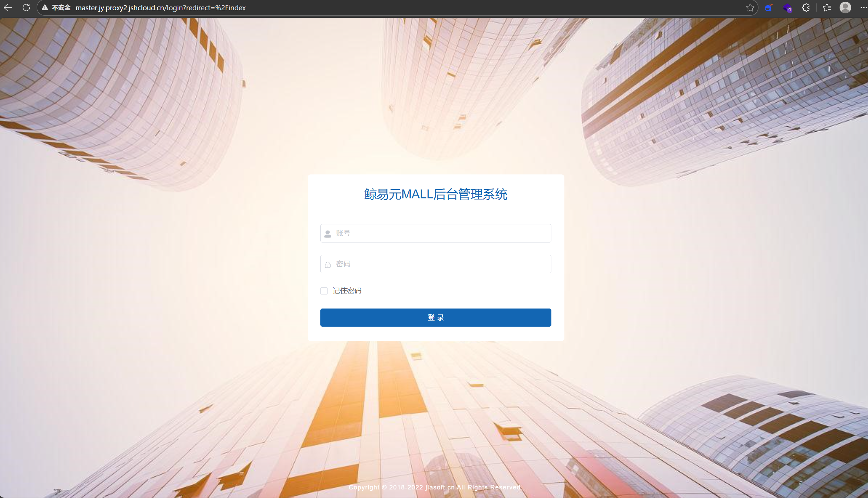This screenshot has height=498, width=868.
Task: Click the lock icon in password field
Action: [x=328, y=264]
